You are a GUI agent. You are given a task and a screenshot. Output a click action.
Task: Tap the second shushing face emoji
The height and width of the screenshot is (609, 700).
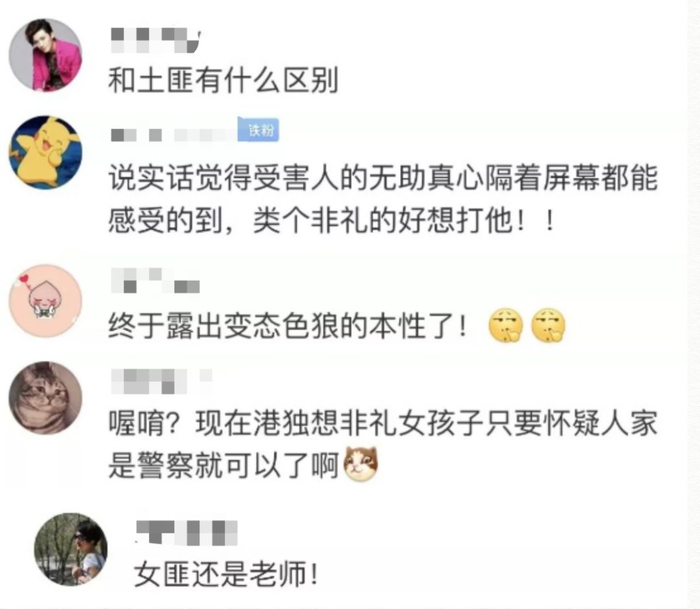click(548, 325)
